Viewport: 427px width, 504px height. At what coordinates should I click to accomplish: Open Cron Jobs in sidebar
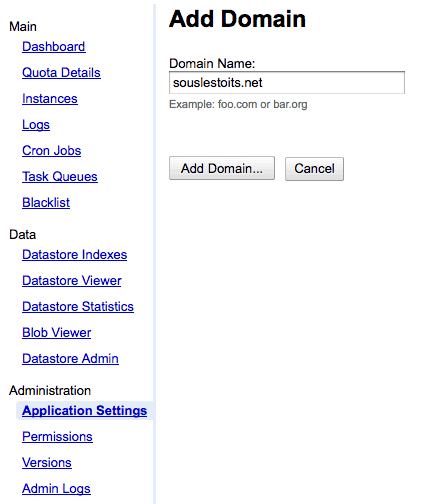point(51,151)
